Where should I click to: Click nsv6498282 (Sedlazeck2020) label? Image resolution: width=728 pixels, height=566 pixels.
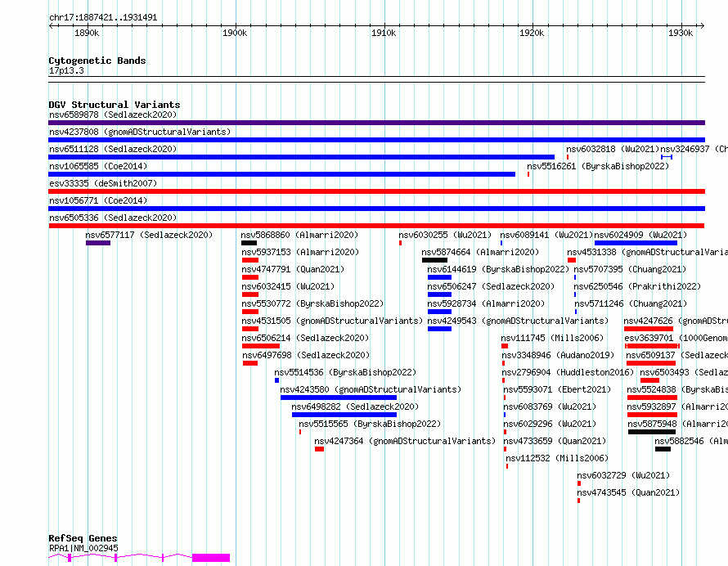click(355, 407)
